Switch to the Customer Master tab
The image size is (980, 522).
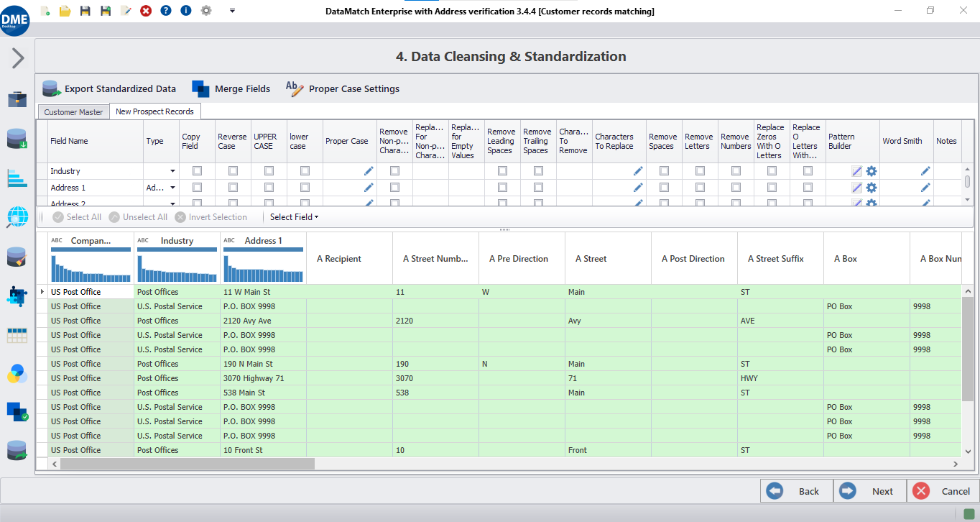[x=73, y=111]
